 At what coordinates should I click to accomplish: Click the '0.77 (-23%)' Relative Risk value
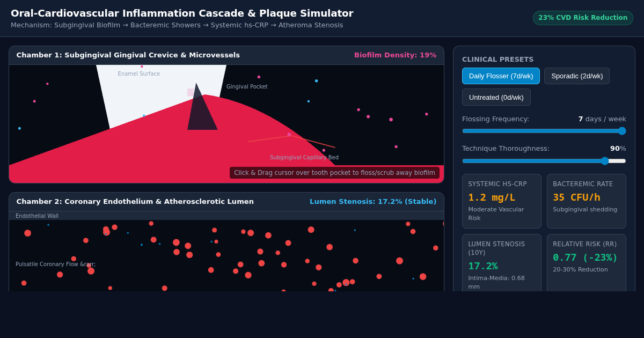point(585,258)
